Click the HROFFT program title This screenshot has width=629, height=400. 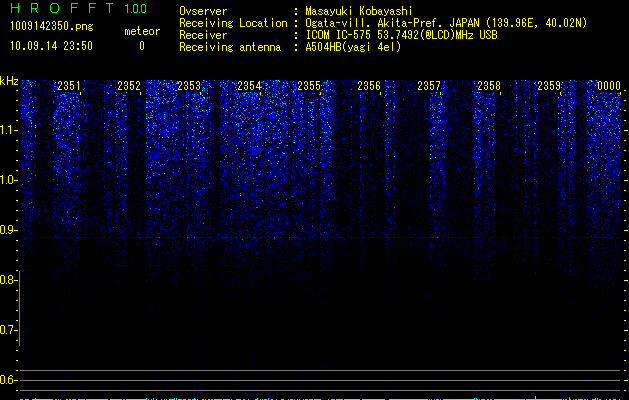62,8
